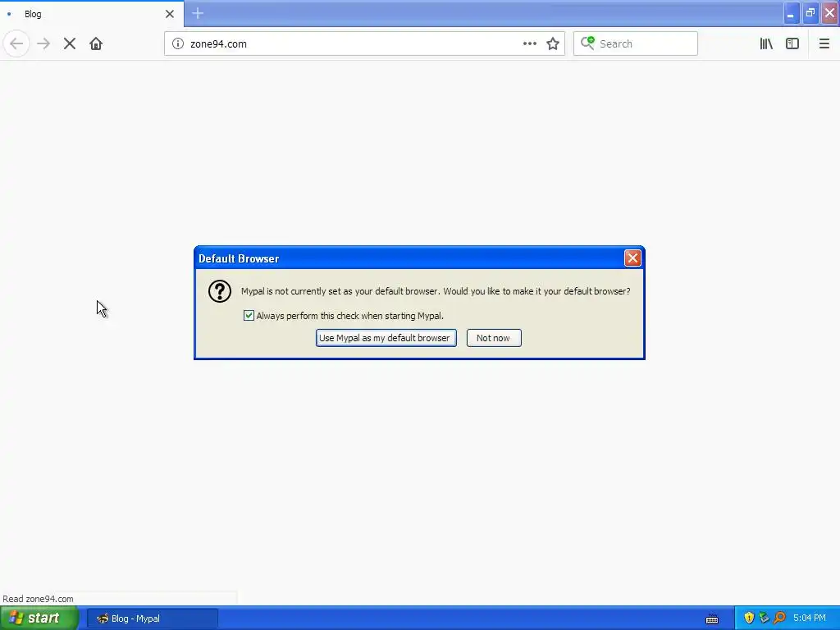Click the search engine magnifier icon
840x630 pixels.
[587, 43]
